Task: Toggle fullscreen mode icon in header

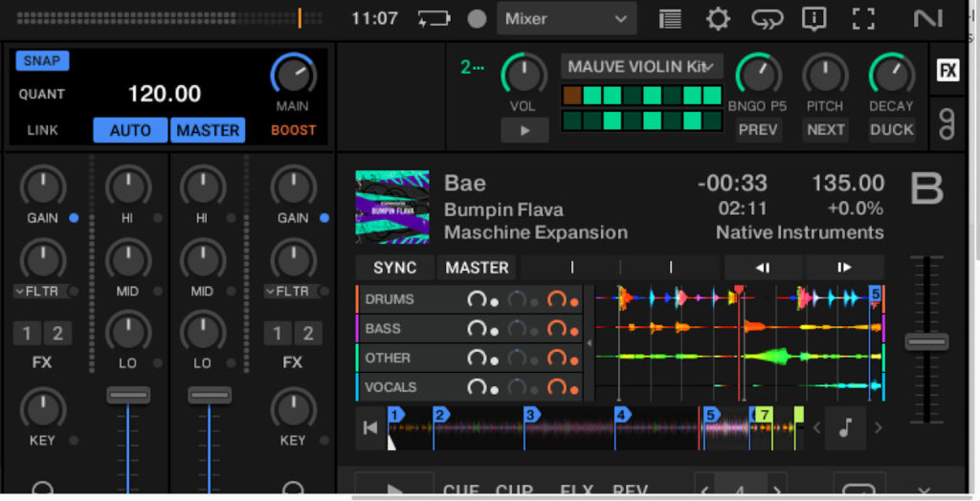Action: point(863,18)
